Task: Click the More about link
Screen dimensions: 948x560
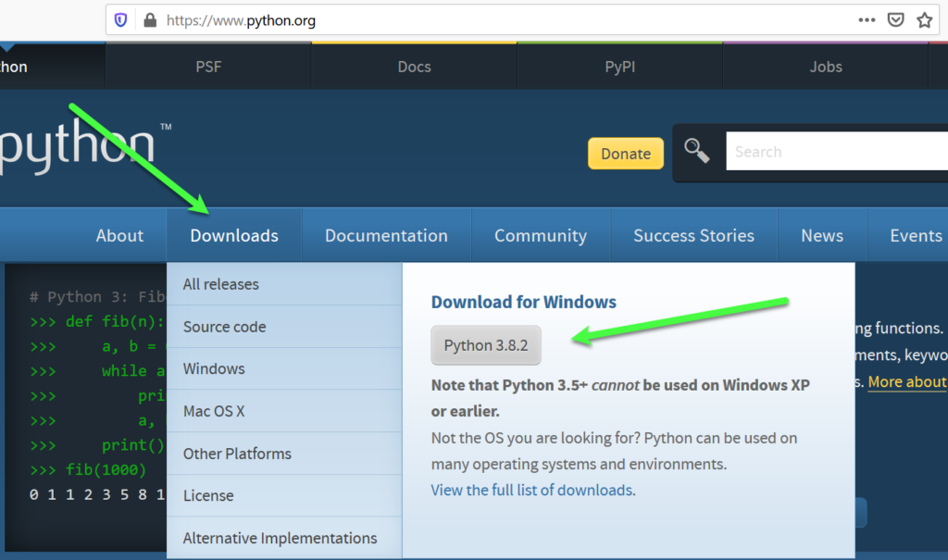Action: tap(907, 381)
